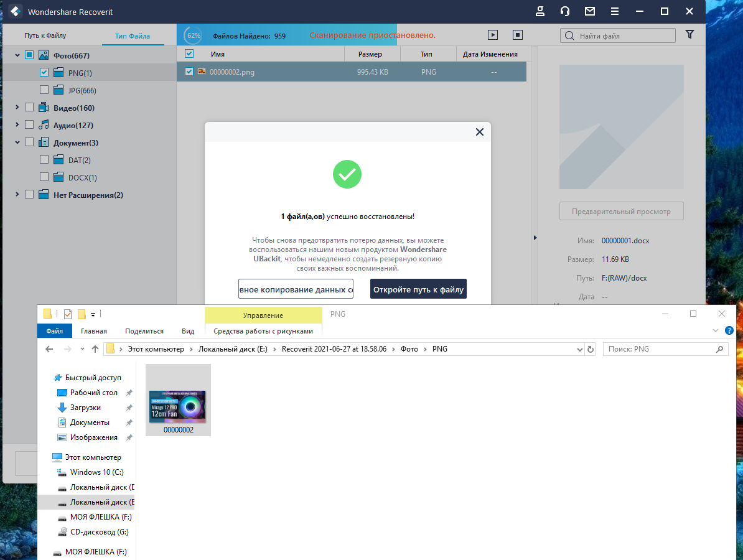Open the user account icon in Recoverit
743x560 pixels.
point(540,11)
